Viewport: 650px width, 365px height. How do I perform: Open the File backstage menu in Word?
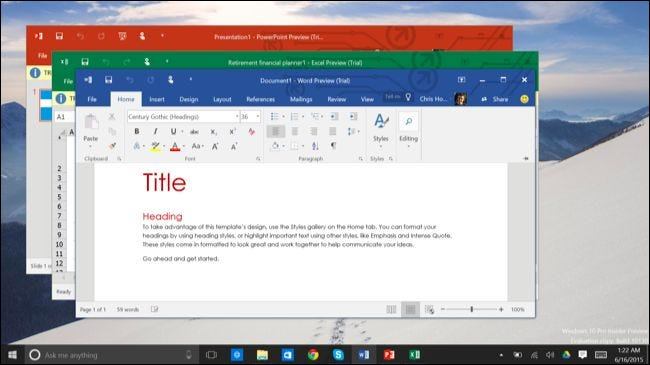(92, 99)
